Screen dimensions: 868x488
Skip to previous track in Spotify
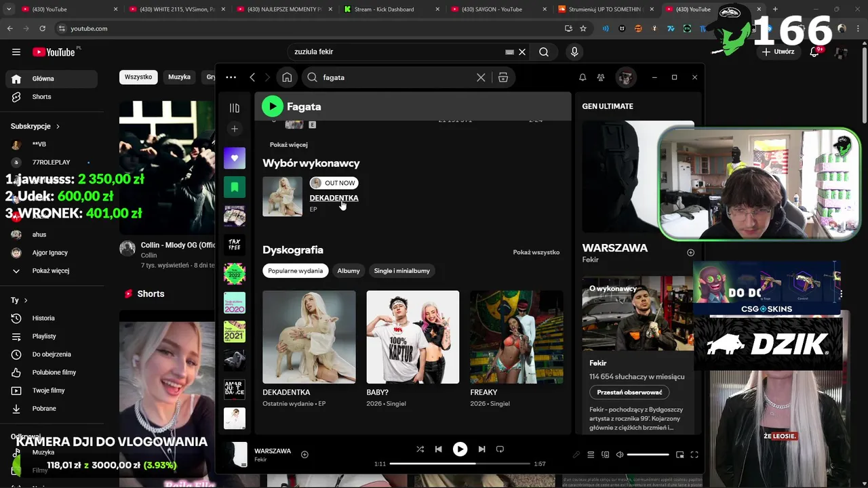(438, 449)
